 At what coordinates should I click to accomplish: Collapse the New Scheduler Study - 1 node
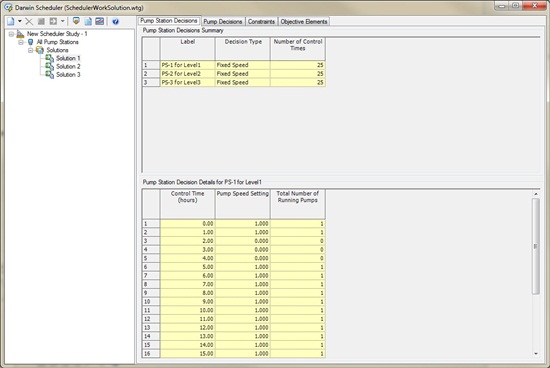point(11,34)
